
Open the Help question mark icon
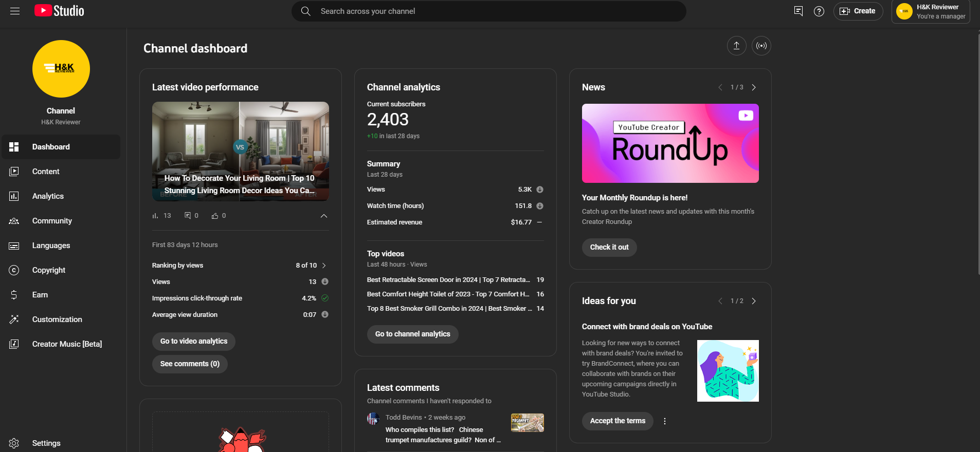click(819, 11)
